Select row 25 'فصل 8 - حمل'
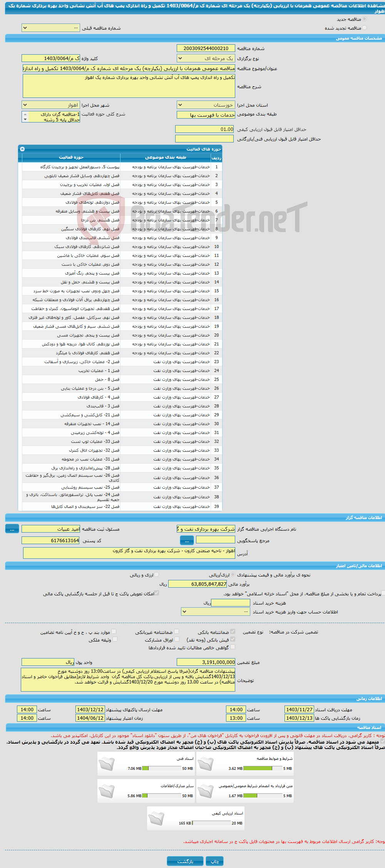Screen dimensions: 385x868 point(122,379)
